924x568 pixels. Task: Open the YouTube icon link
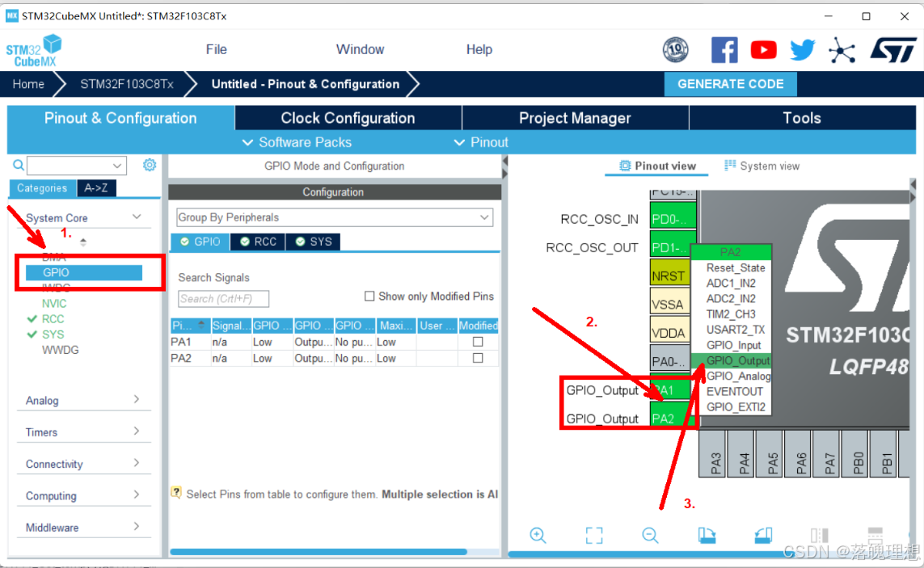pyautogui.click(x=763, y=50)
